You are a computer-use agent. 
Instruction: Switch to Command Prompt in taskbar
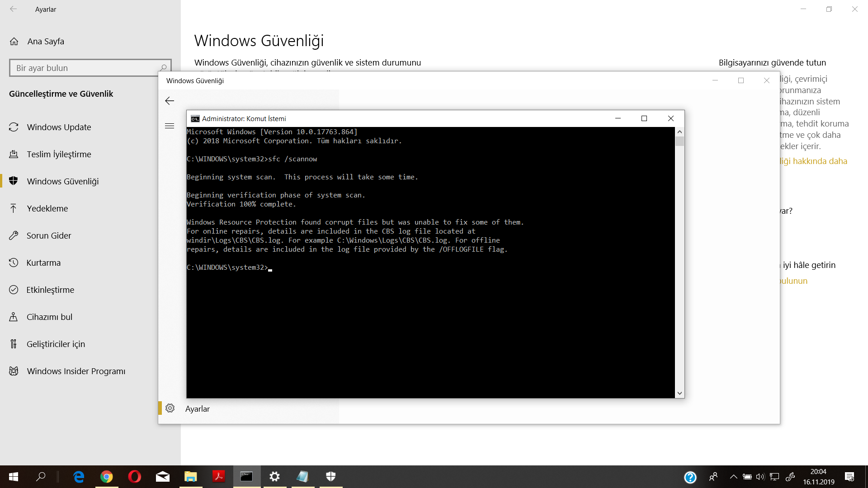(247, 477)
